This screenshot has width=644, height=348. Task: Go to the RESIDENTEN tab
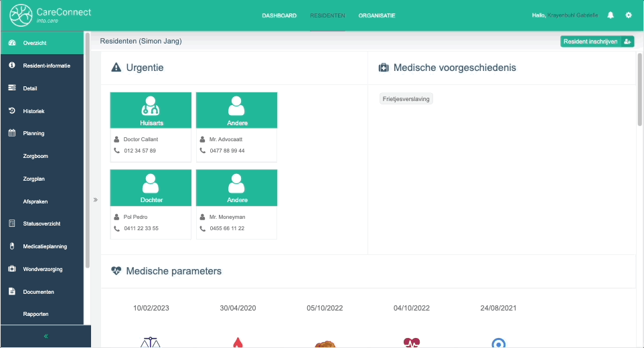[327, 15]
